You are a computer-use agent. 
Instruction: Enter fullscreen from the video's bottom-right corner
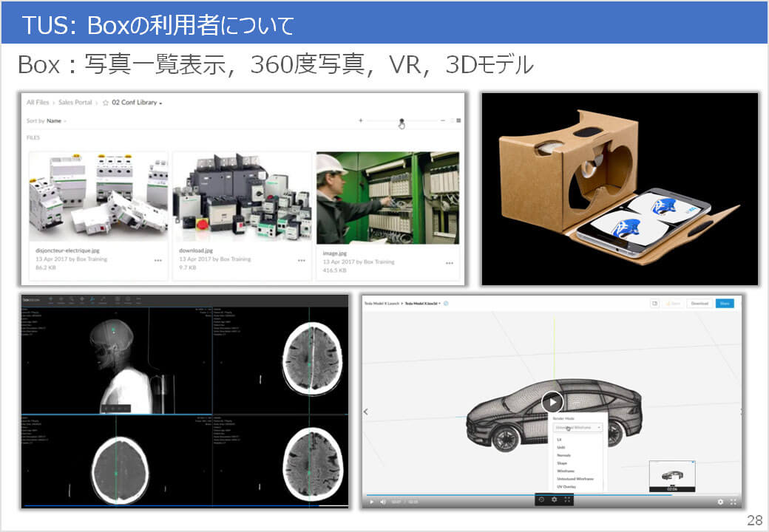(733, 502)
